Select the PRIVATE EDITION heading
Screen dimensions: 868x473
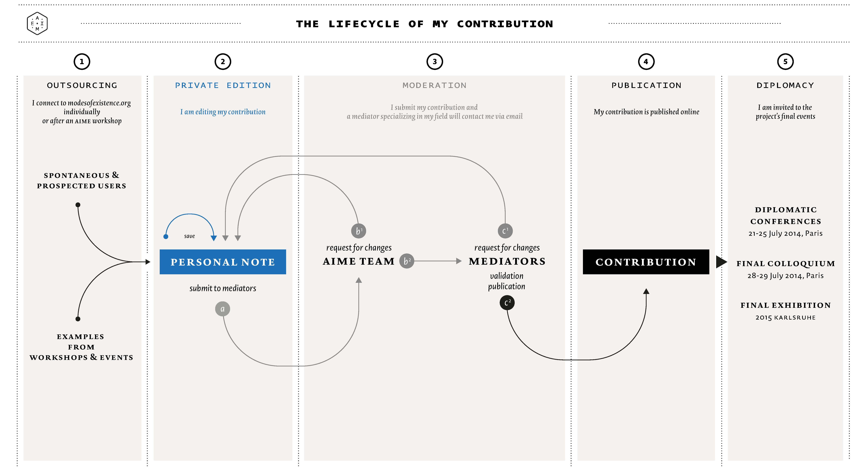[x=223, y=85]
